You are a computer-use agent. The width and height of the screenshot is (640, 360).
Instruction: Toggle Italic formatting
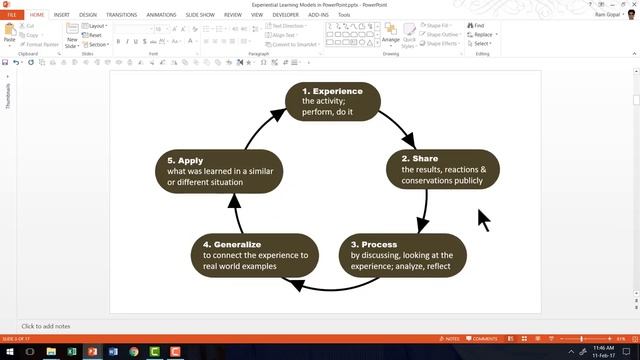pos(127,41)
